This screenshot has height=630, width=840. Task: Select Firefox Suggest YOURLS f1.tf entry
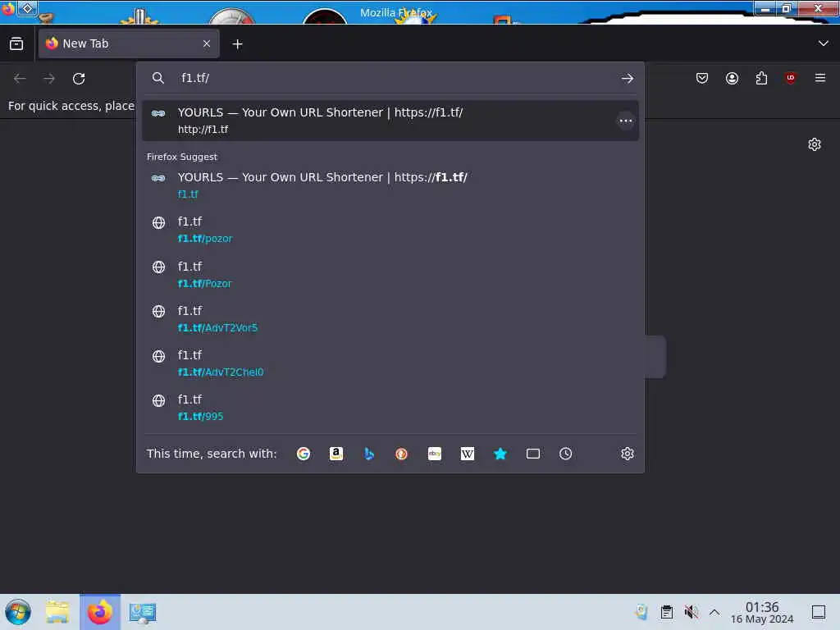390,185
